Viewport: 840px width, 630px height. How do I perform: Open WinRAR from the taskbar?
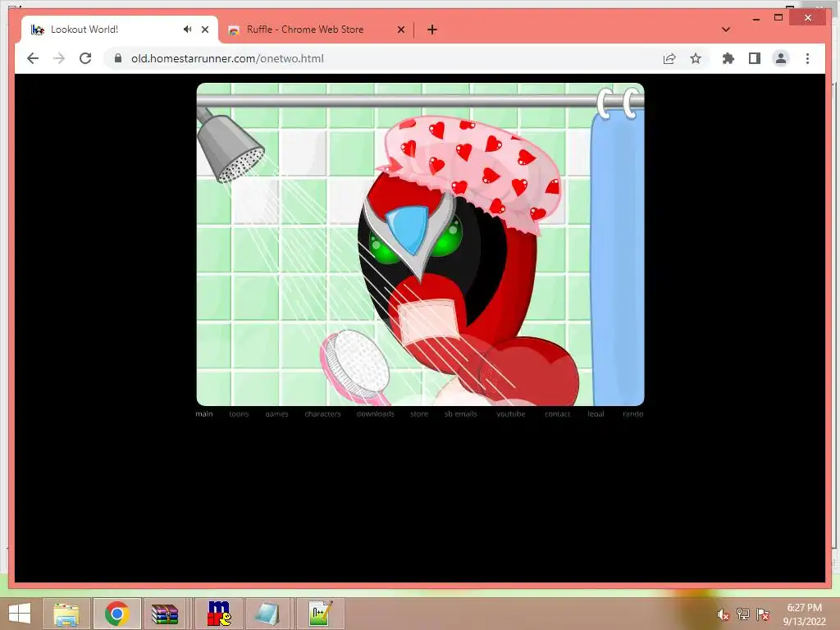coord(164,614)
